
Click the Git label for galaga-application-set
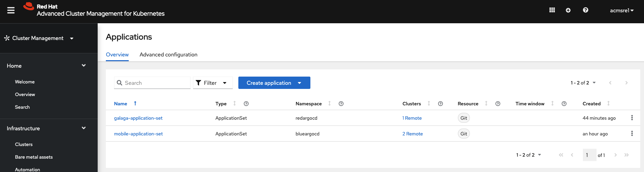click(464, 118)
